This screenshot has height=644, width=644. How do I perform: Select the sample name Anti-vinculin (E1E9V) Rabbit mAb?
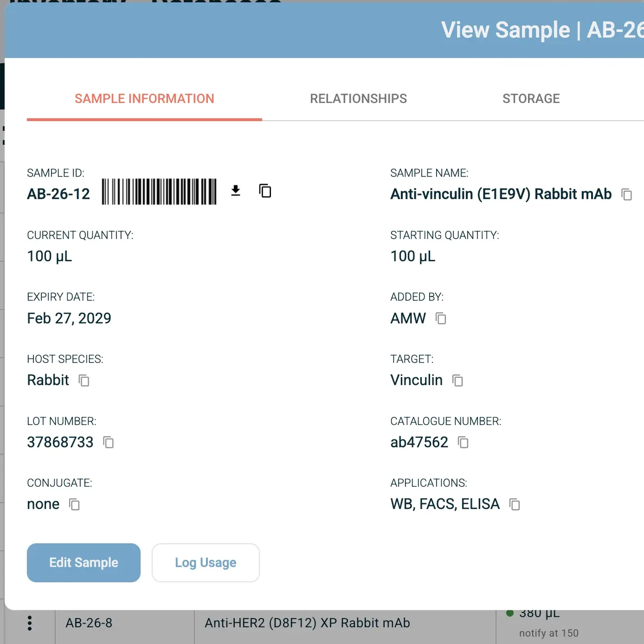501,194
